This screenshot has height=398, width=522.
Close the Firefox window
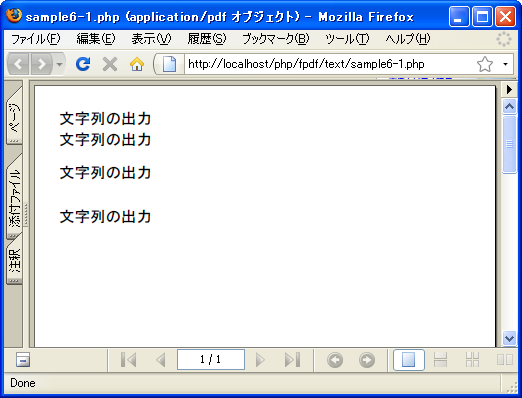click(x=506, y=16)
